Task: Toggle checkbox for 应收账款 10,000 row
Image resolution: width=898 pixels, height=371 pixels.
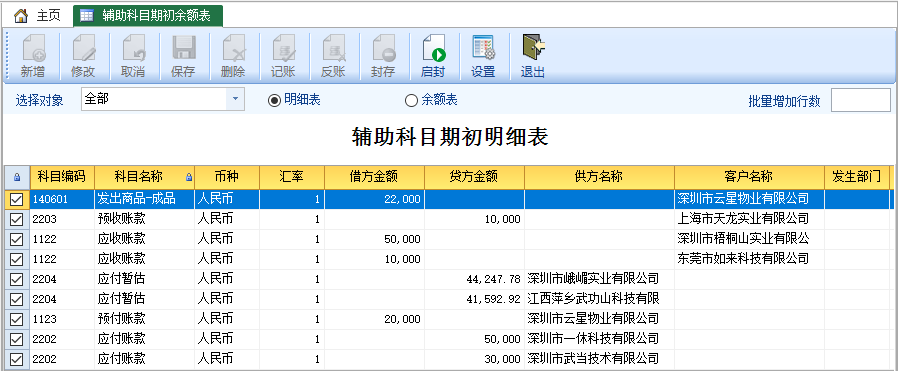Action: [17, 259]
